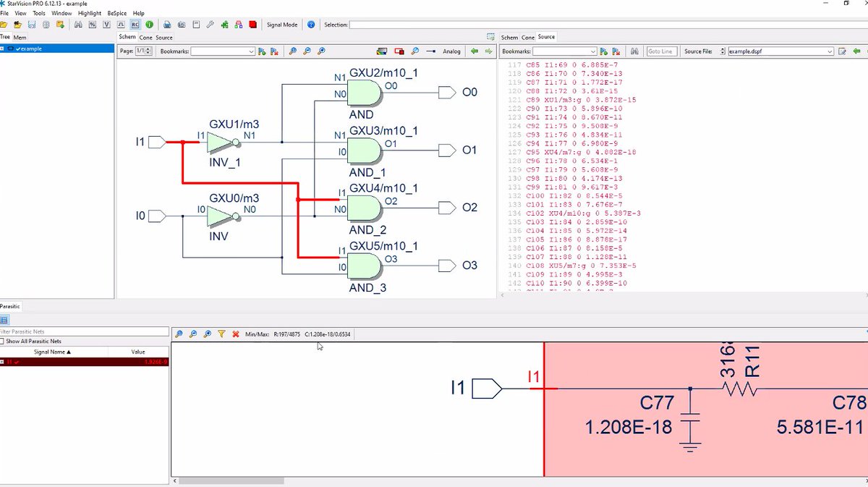Switch to the Mem tab
Image resolution: width=868 pixels, height=487 pixels.
tap(20, 37)
